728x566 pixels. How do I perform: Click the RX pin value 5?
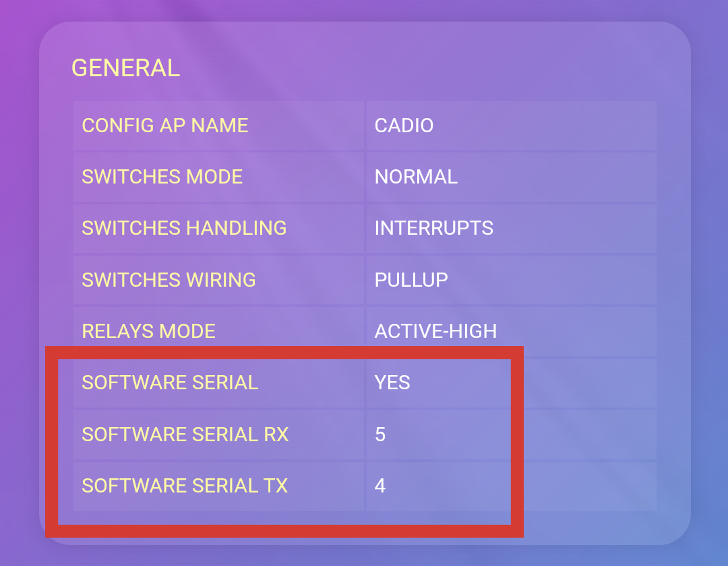click(380, 434)
